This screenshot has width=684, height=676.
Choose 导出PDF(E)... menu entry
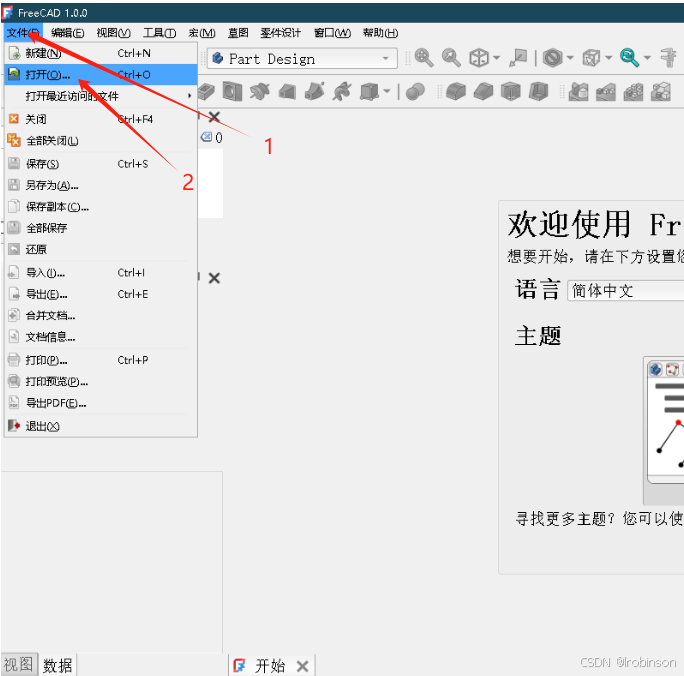(100, 403)
